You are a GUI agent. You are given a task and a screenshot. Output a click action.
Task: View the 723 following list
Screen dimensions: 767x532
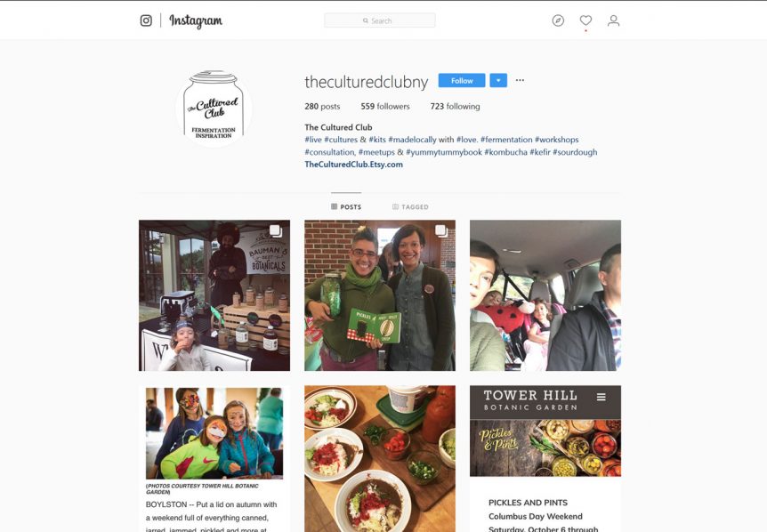coord(455,106)
